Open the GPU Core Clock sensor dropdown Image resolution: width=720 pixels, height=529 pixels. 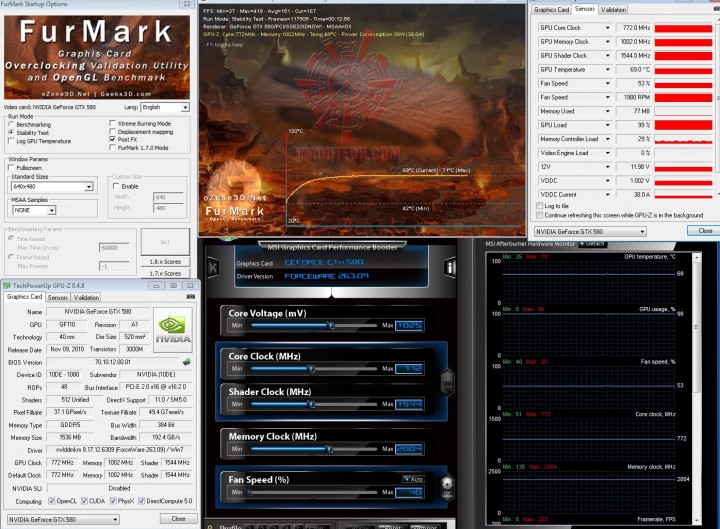click(x=608, y=28)
